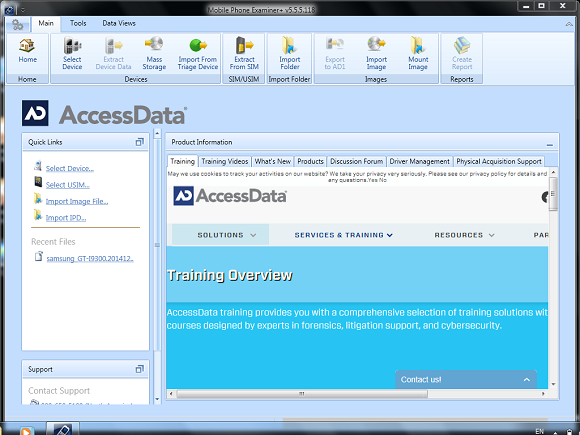This screenshot has width=580, height=435.
Task: Switch to the Main ribbon tab
Action: coord(46,23)
